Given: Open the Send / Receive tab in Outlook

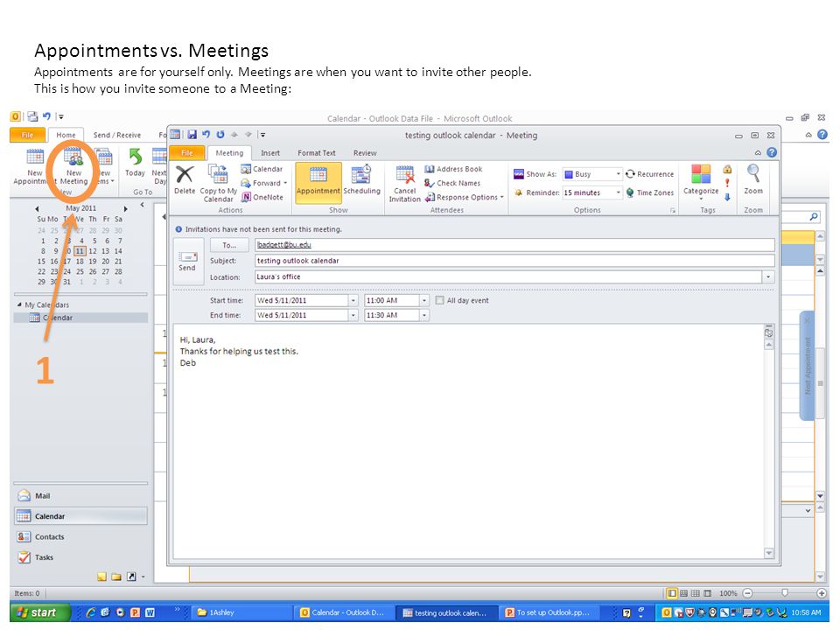Looking at the screenshot, I should (116, 135).
